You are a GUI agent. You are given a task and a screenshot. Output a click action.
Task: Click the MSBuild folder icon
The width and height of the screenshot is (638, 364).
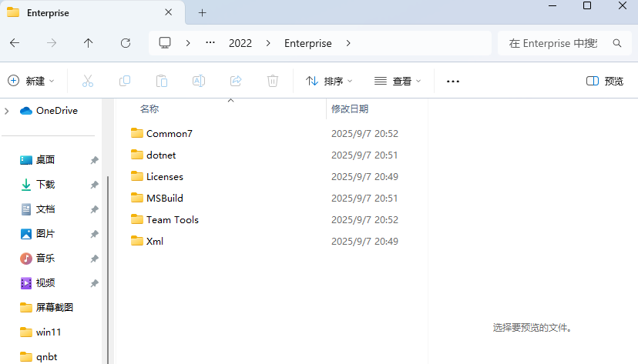[x=136, y=198]
